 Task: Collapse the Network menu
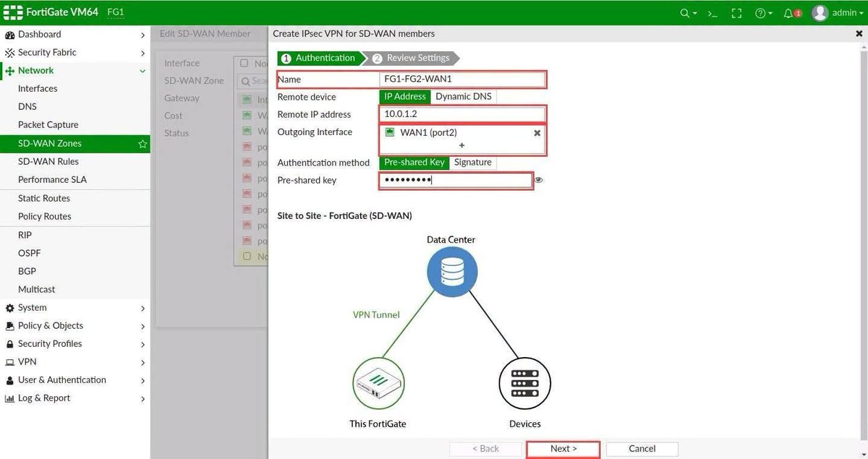pyautogui.click(x=142, y=71)
